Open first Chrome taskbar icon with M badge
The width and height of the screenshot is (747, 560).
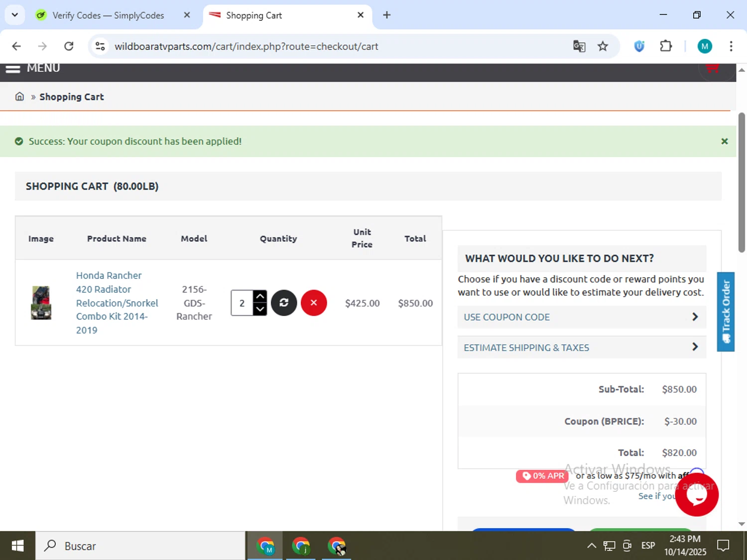265,546
